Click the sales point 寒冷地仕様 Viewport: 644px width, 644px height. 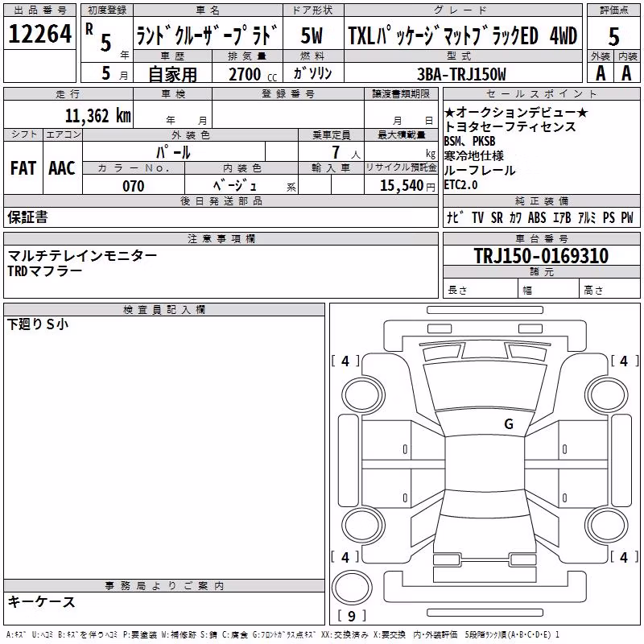pyautogui.click(x=474, y=155)
